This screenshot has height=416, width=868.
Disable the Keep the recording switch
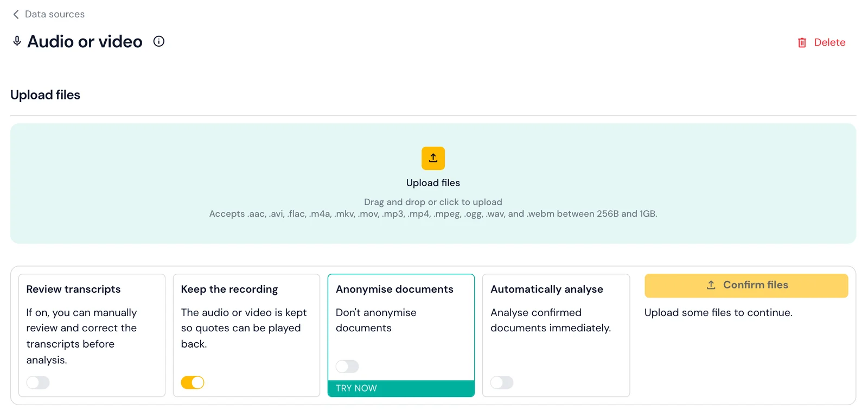coord(193,382)
